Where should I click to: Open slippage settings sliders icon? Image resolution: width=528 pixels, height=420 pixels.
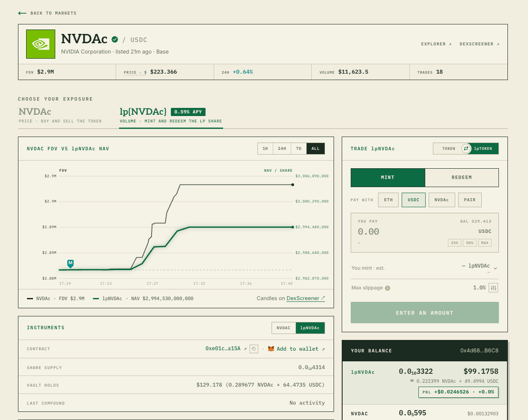click(x=493, y=288)
